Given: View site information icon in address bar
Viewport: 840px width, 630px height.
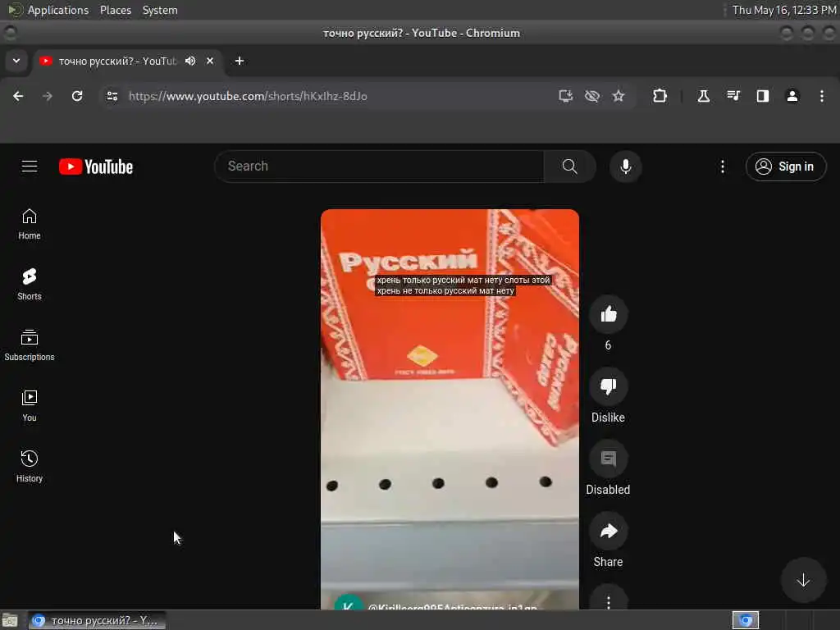Looking at the screenshot, I should [x=112, y=96].
